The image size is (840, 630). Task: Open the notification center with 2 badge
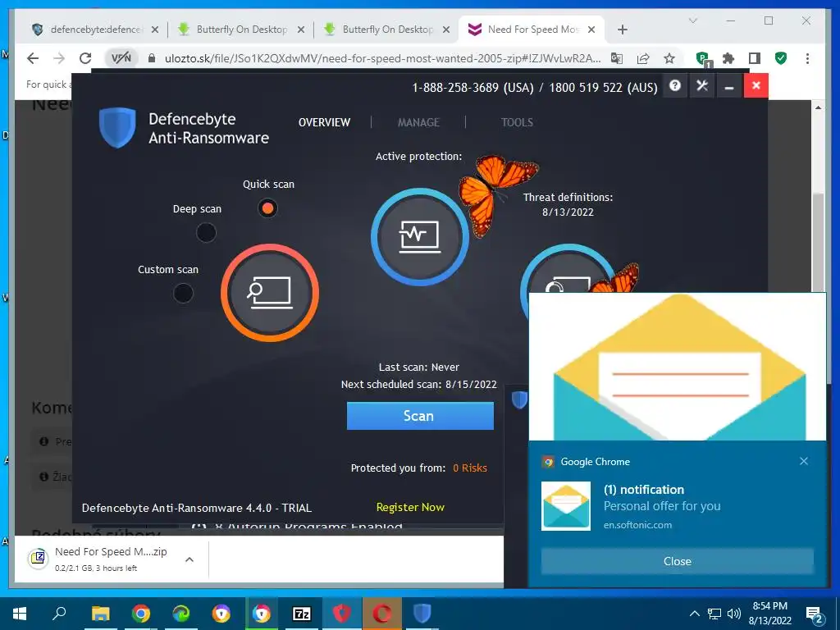tap(815, 614)
